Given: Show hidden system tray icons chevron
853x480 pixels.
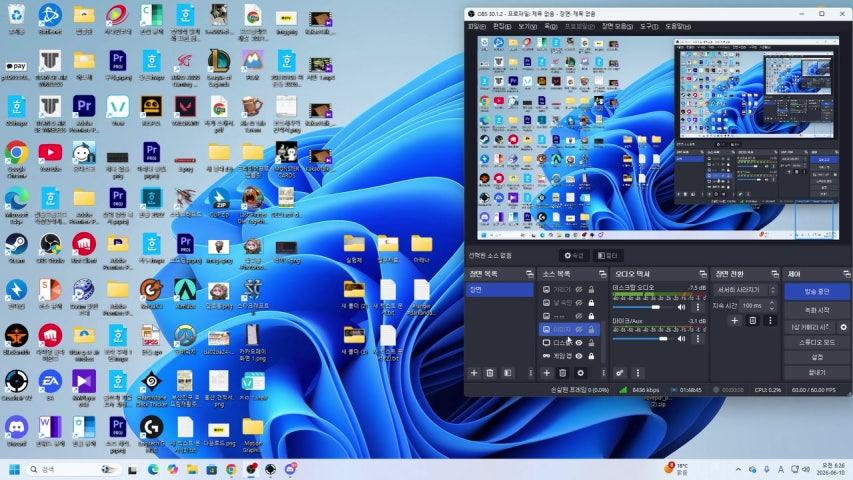Looking at the screenshot, I should (x=738, y=469).
